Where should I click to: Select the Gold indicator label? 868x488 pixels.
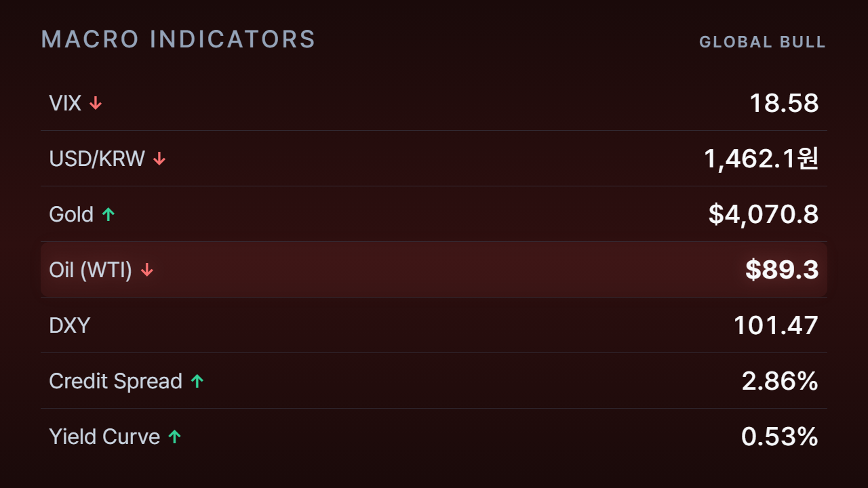point(71,214)
